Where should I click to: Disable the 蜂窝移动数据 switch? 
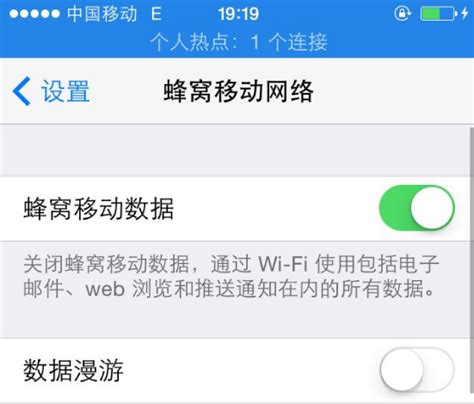[417, 208]
